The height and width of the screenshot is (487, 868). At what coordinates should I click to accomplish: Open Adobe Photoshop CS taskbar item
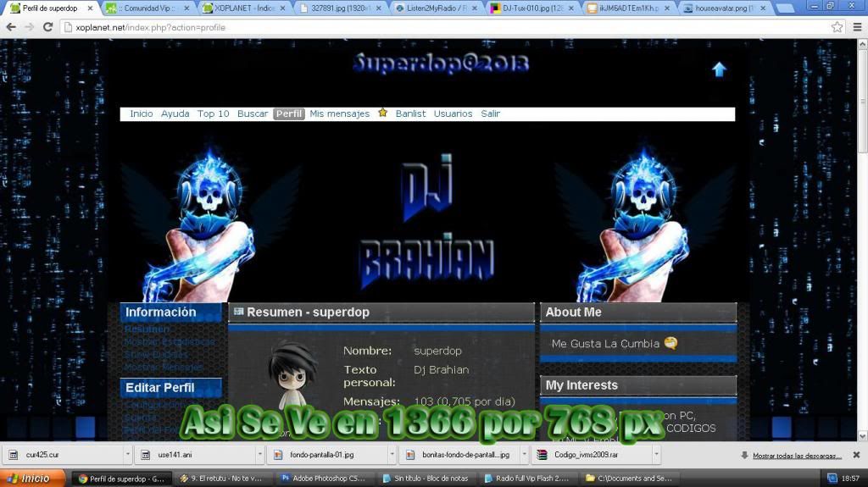click(x=324, y=479)
